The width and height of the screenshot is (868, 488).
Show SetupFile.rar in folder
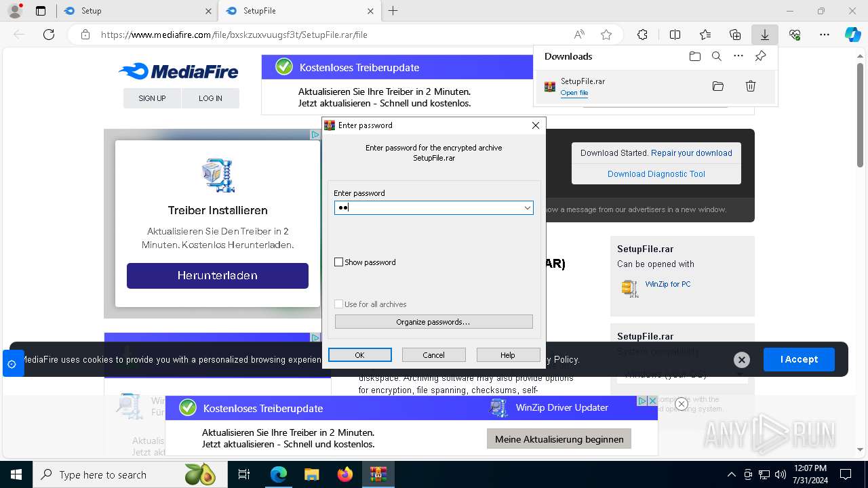pyautogui.click(x=718, y=86)
